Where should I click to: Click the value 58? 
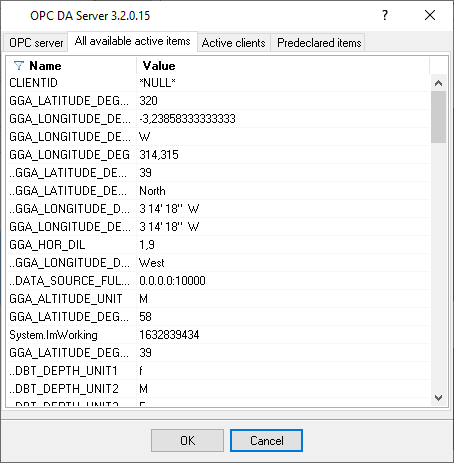pyautogui.click(x=145, y=317)
